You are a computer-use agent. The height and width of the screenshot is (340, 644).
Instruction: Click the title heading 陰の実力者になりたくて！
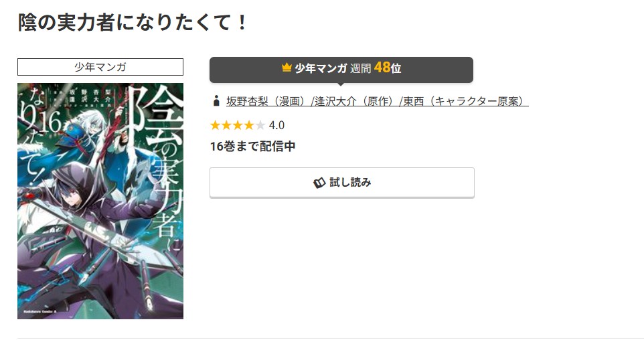pyautogui.click(x=133, y=22)
